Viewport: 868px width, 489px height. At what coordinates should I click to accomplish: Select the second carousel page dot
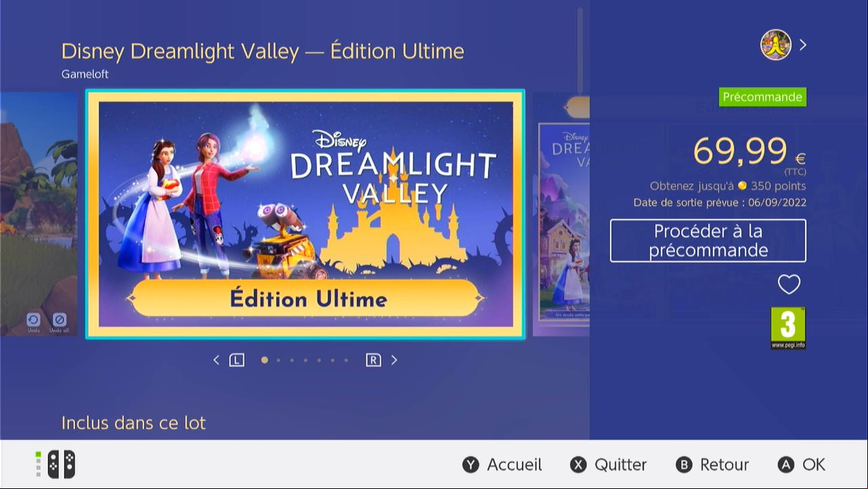[x=278, y=360]
